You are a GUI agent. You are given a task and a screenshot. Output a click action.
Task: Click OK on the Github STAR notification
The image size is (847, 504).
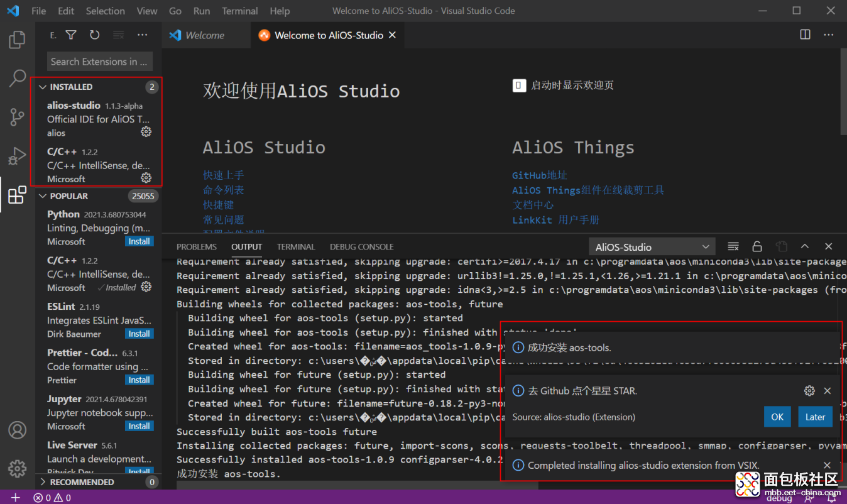pos(777,417)
